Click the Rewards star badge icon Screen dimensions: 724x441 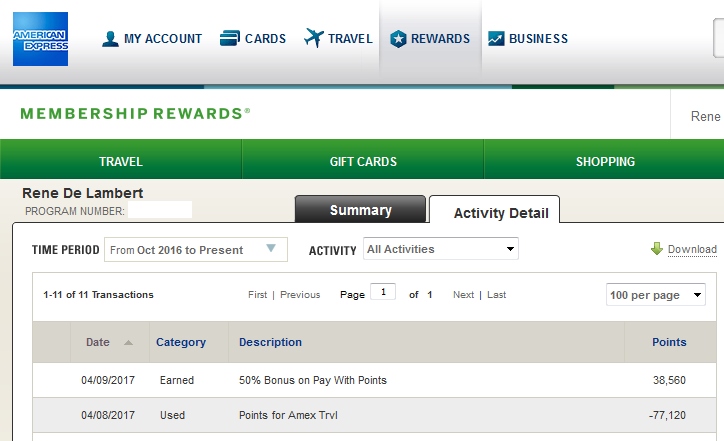point(398,39)
